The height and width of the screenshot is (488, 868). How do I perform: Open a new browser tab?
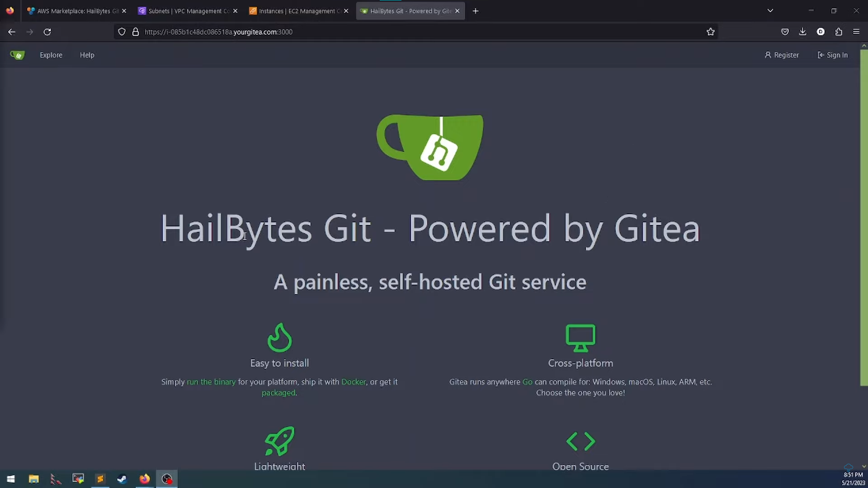[475, 11]
